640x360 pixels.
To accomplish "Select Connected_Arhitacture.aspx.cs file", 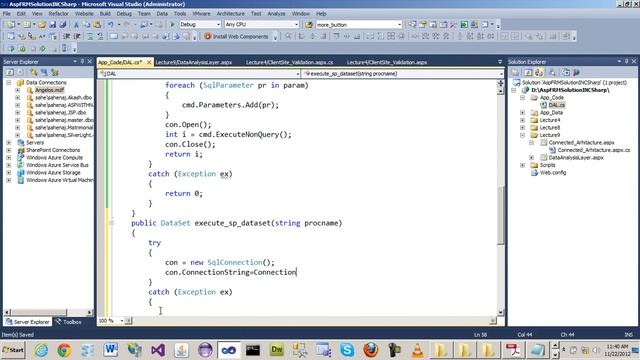I will [593, 150].
